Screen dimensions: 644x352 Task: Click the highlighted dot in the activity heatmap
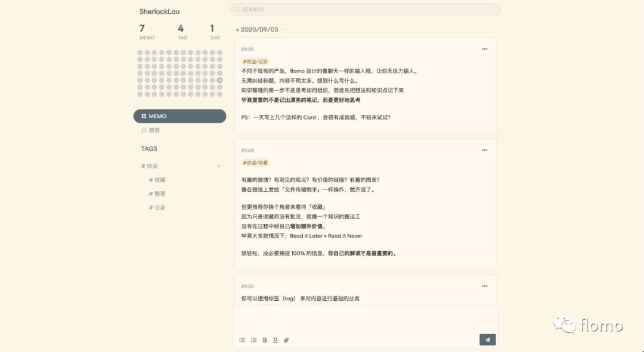(219, 80)
